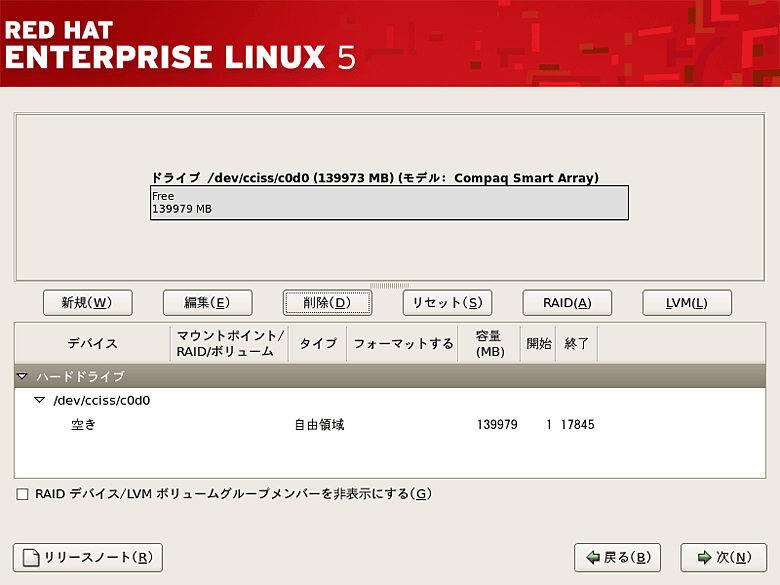Collapse the ハードドライブ tree section

point(22,376)
